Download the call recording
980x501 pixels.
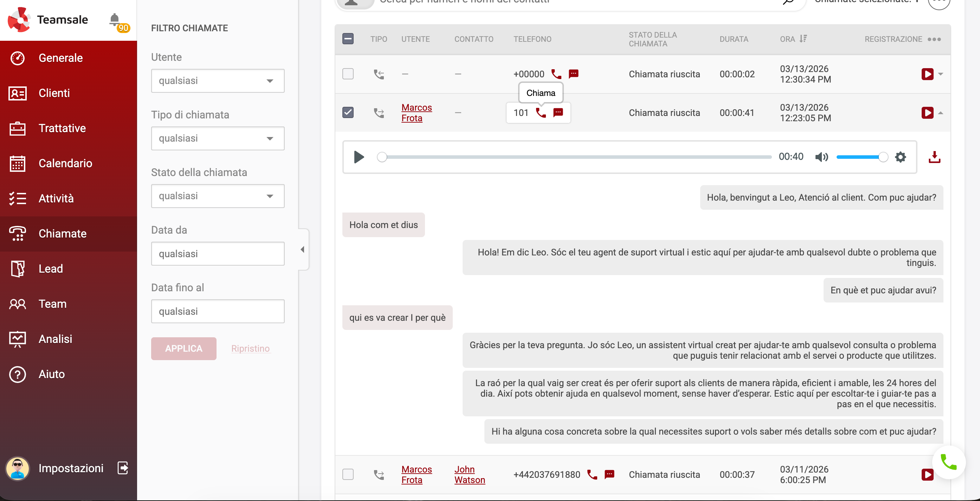coord(934,157)
